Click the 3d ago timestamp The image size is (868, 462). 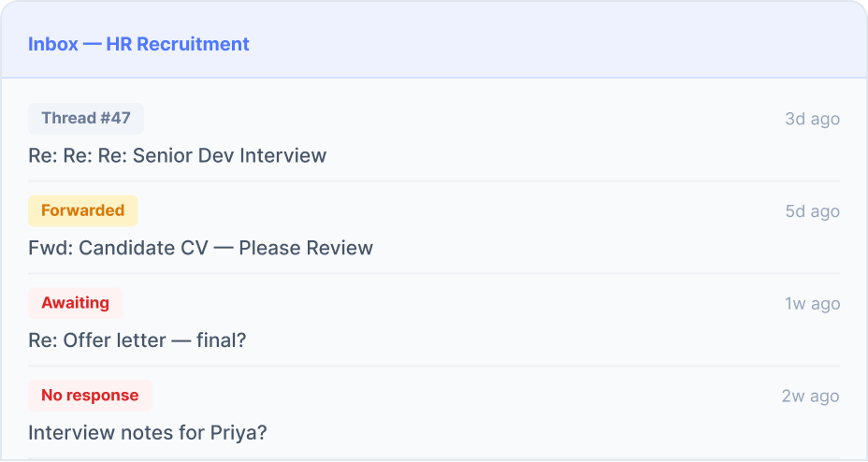click(812, 119)
